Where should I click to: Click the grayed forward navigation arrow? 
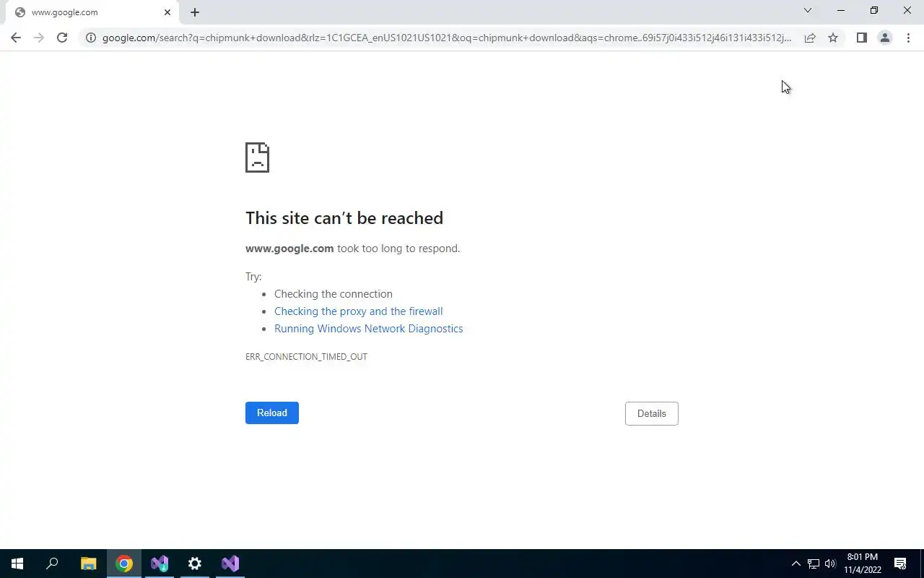tap(39, 38)
